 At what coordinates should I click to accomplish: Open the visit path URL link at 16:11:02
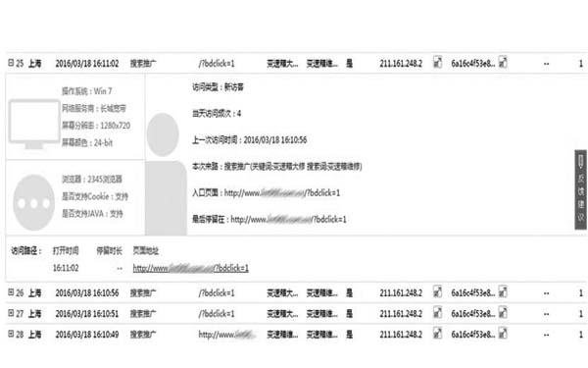(190, 268)
